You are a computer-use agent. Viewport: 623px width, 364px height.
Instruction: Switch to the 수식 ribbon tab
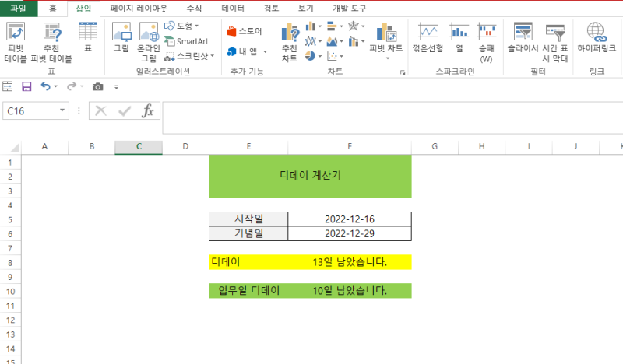194,9
